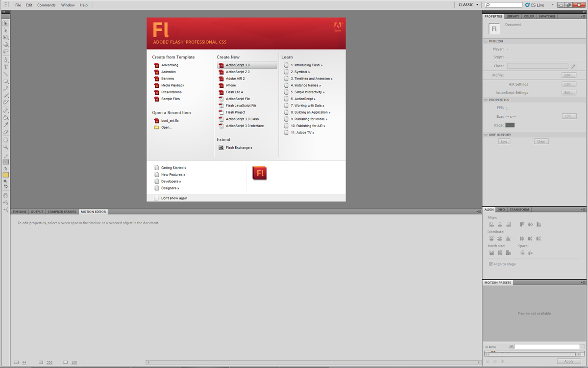Collapse the PUBLISH section
588x368 pixels.
click(x=486, y=41)
